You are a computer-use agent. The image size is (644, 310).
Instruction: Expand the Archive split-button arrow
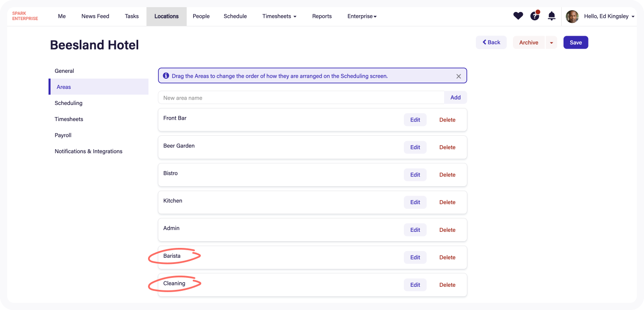pos(551,43)
